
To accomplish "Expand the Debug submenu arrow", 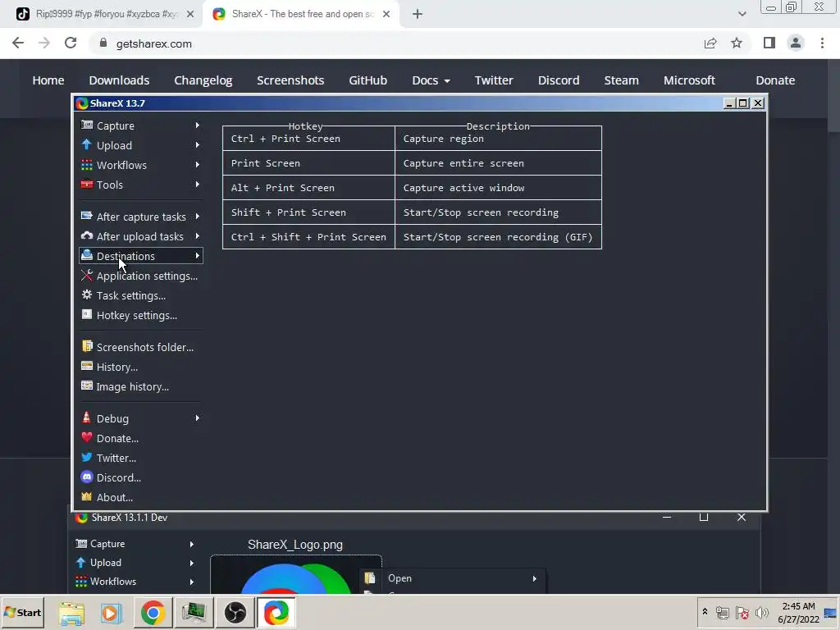I will coord(197,418).
